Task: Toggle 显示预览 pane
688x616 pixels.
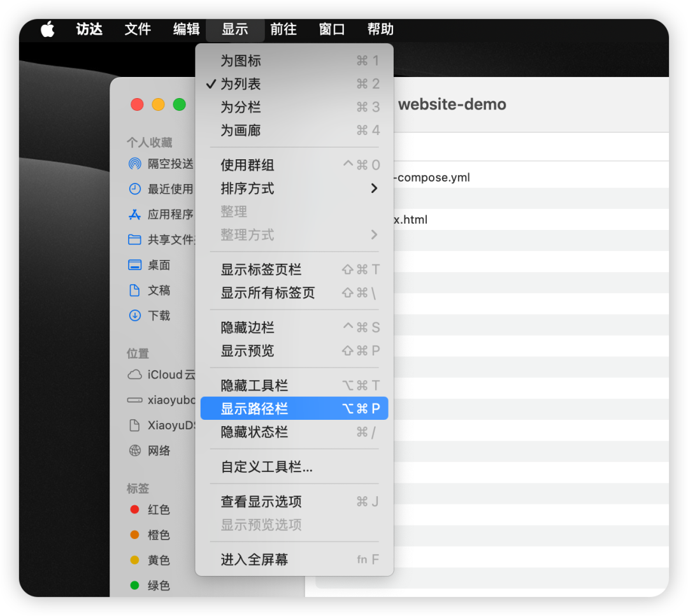Action: (294, 350)
